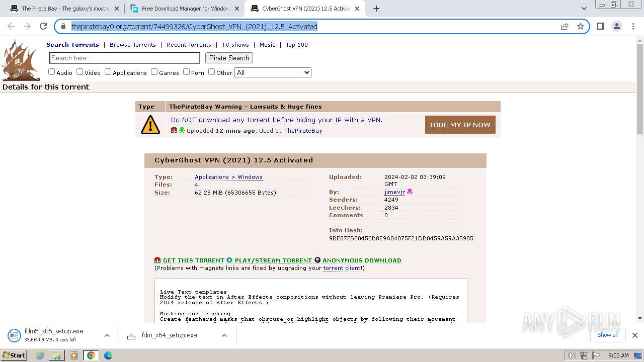
Task: Open media player from taskbar
Action: click(x=74, y=355)
